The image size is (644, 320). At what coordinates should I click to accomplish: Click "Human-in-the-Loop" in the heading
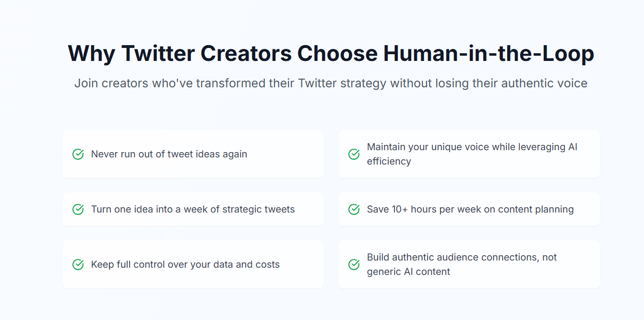tap(489, 53)
